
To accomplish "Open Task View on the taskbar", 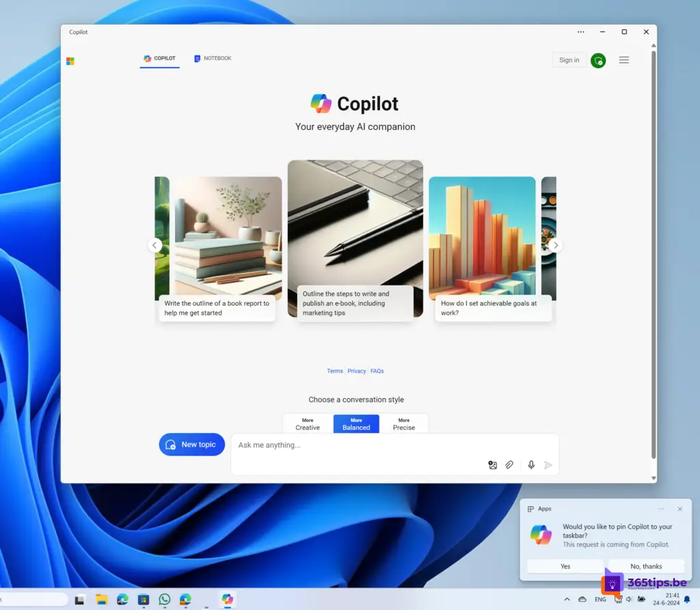I will (x=79, y=600).
